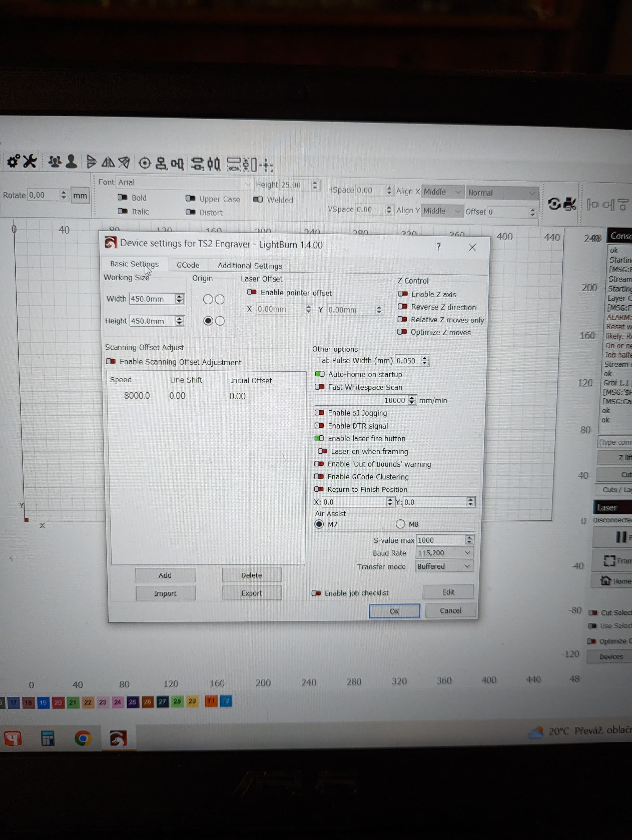Toggle Enable pointer offset
632x840 pixels.
coord(251,292)
